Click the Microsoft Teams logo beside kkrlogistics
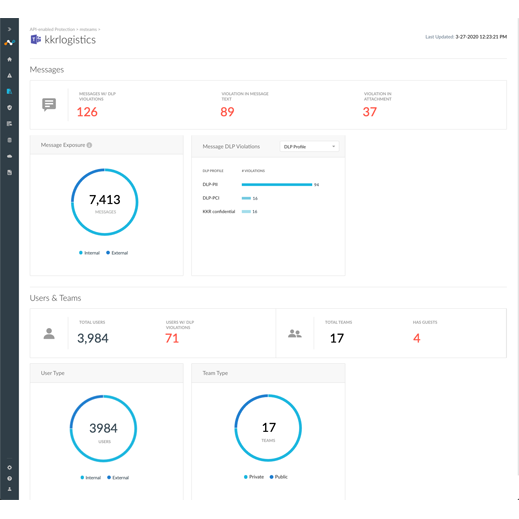Screen dimensions: 519x519 point(36,40)
